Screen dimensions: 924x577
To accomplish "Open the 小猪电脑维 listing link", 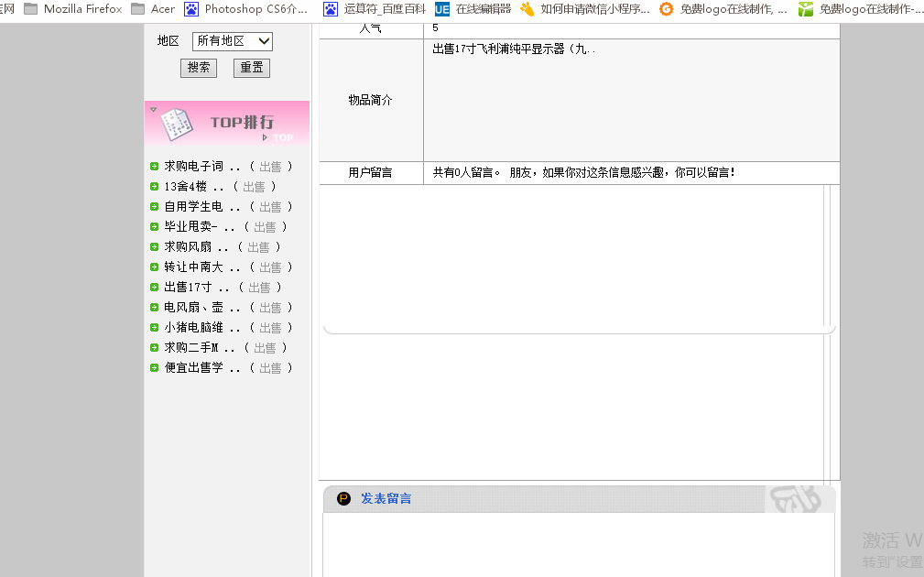I will pyautogui.click(x=194, y=328).
